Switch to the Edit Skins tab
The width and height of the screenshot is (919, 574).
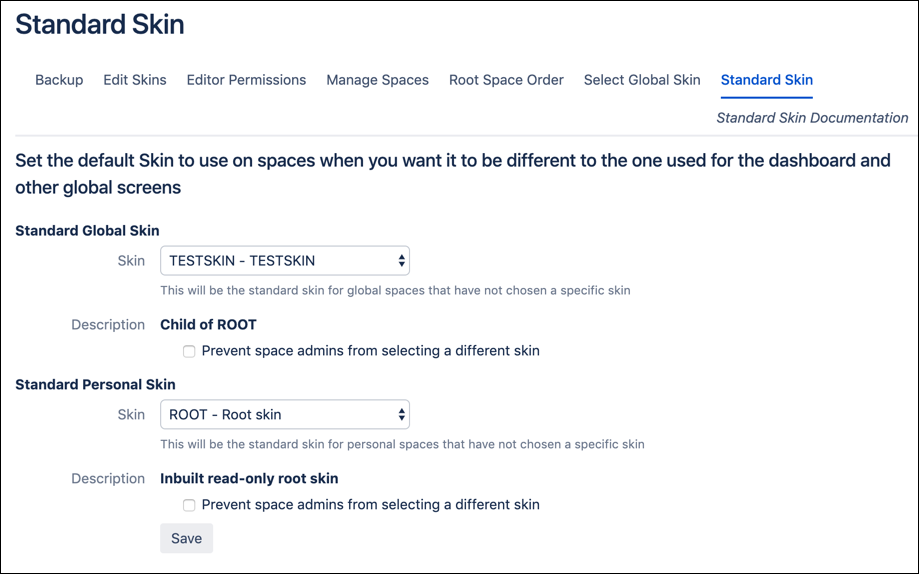[x=135, y=80]
